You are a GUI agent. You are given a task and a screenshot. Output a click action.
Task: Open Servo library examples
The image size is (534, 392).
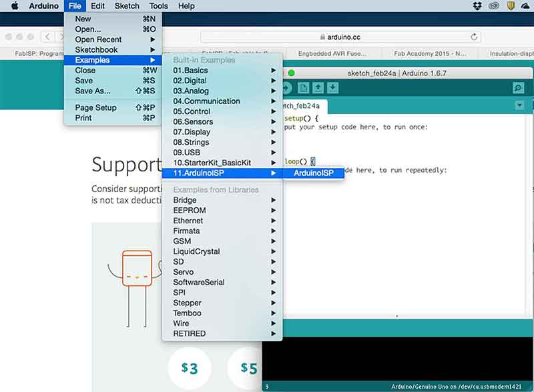click(x=222, y=272)
